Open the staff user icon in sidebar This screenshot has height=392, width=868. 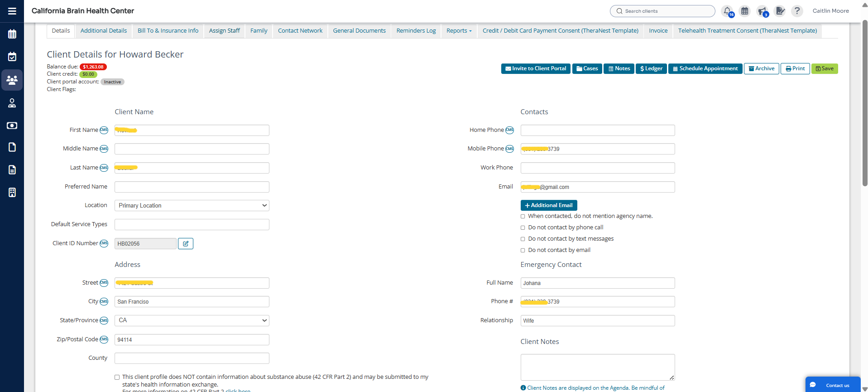point(12,103)
